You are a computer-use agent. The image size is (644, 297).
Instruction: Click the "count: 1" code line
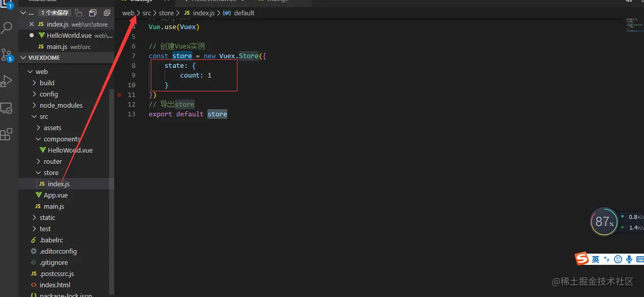point(196,75)
